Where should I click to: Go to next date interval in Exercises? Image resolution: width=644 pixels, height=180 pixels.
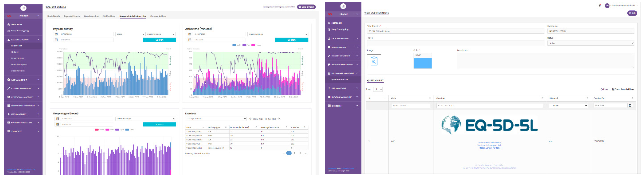point(279,119)
